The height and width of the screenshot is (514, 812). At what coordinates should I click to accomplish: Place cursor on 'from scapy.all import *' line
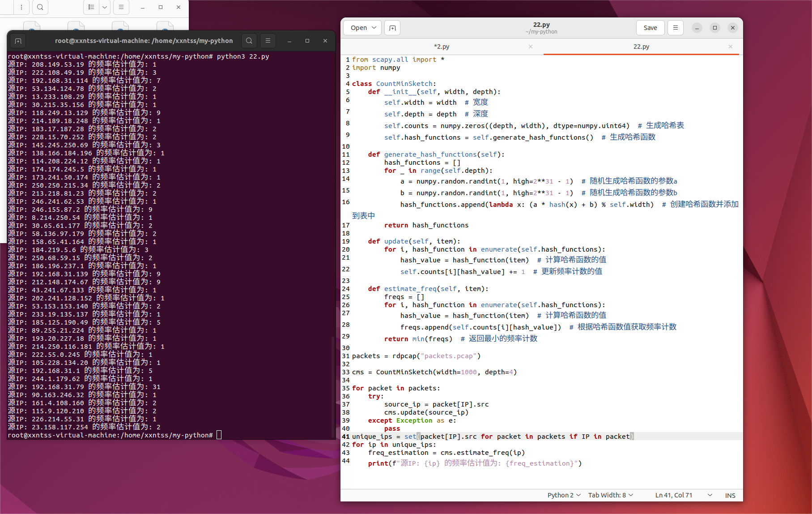pos(398,60)
